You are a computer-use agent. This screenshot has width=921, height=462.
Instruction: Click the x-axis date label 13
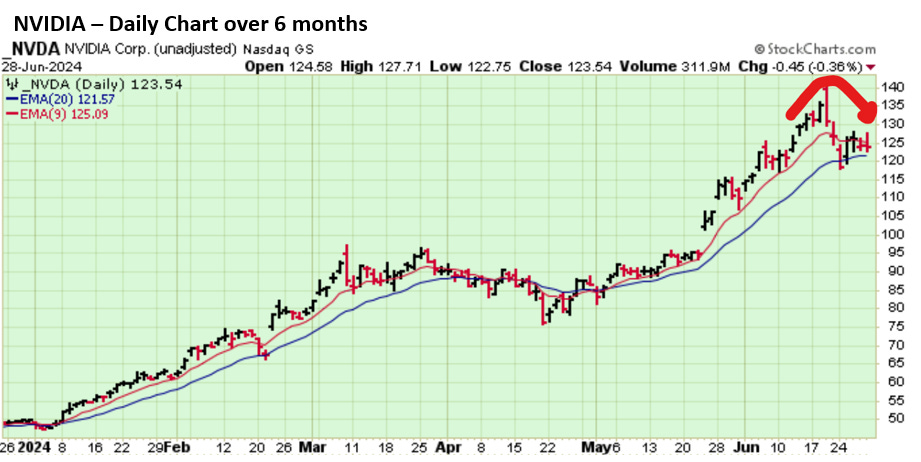click(648, 447)
